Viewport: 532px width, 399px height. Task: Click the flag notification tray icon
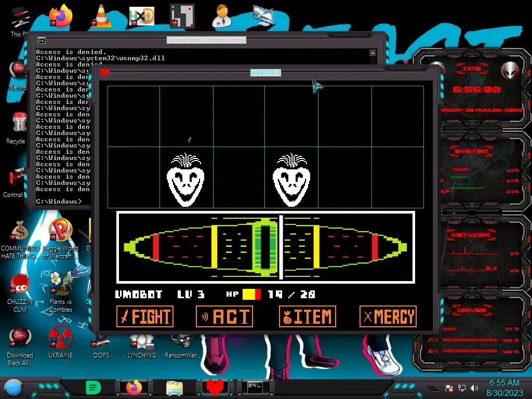pos(449,388)
